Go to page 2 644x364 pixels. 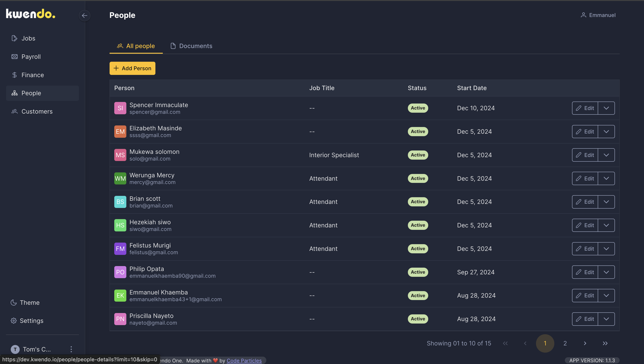(565, 343)
